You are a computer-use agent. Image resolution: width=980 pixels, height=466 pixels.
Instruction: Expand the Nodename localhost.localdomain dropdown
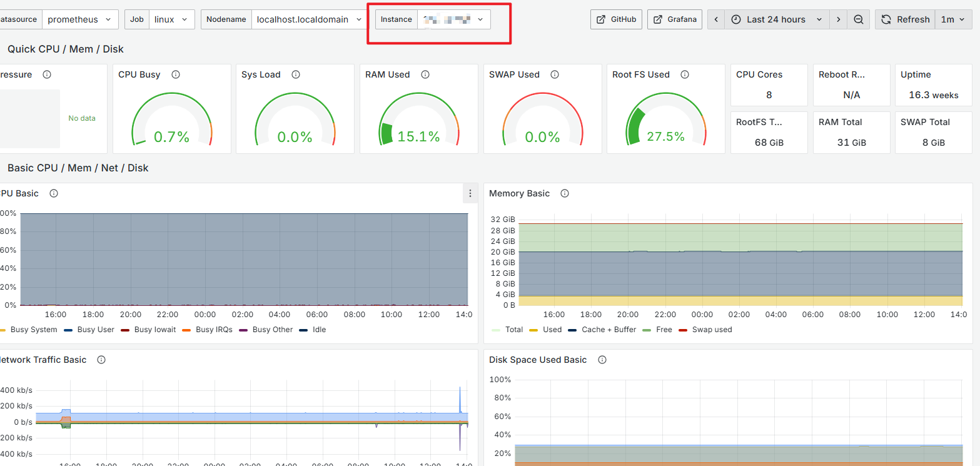click(310, 19)
